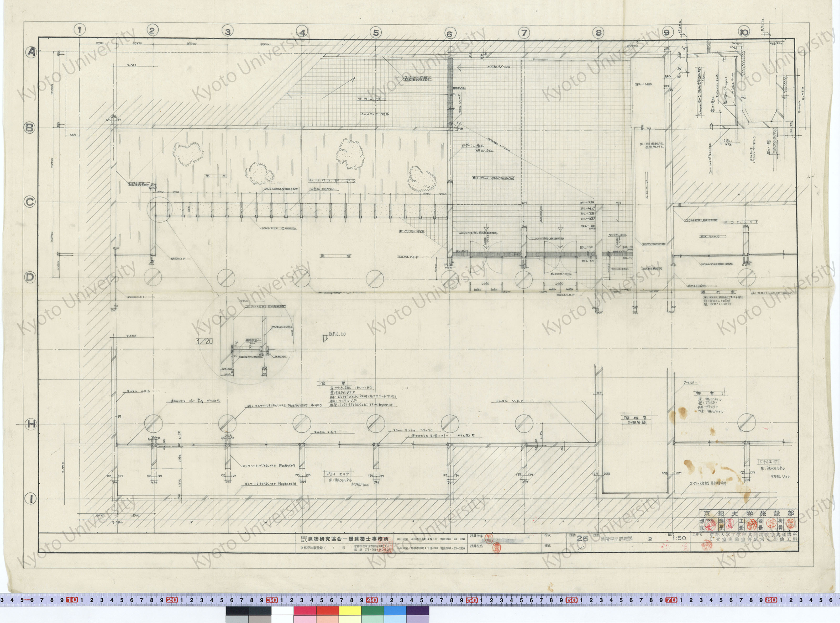
Task: Click the サンクンガーデン garden label
Action: (332, 181)
